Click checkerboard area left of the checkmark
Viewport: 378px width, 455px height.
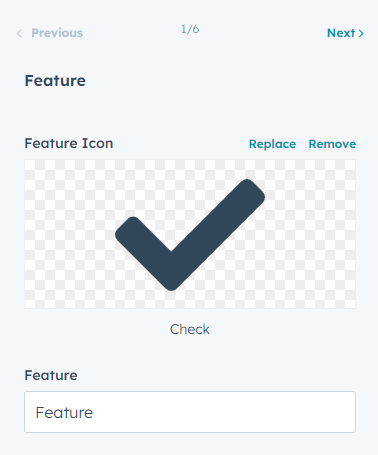(69, 234)
